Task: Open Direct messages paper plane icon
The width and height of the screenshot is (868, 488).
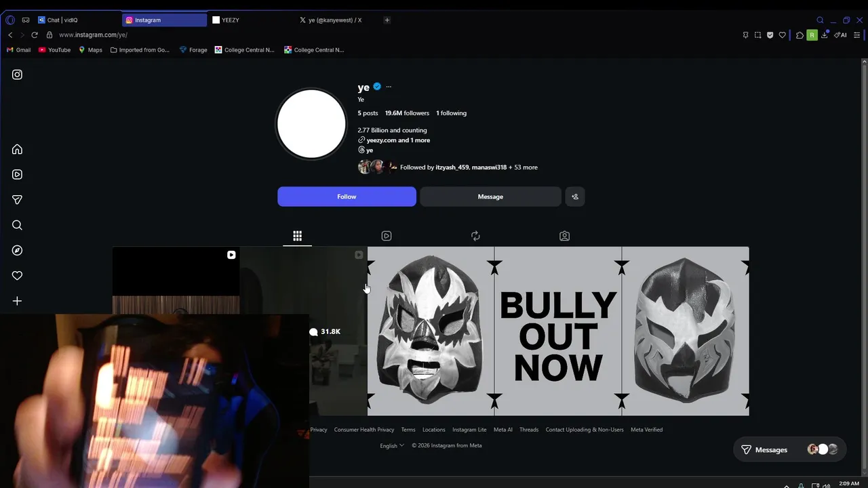Action: [17, 200]
